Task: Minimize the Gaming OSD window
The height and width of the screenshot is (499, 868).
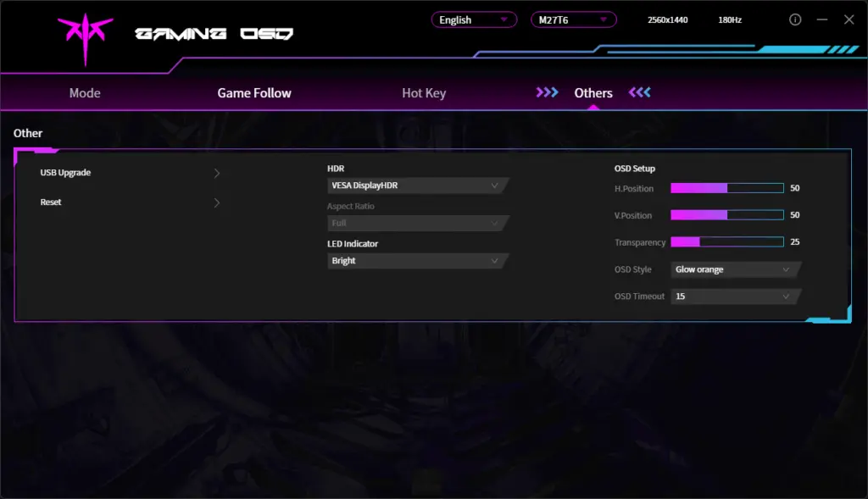Action: coord(821,19)
